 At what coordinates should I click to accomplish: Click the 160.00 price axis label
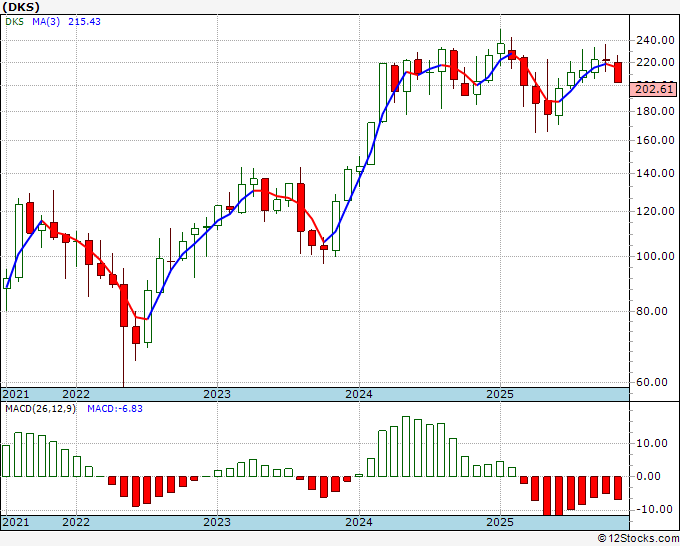(655, 141)
